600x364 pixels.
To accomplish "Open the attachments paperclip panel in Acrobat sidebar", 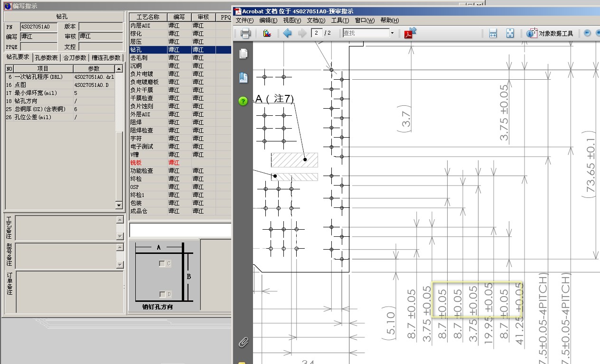I will (x=243, y=342).
